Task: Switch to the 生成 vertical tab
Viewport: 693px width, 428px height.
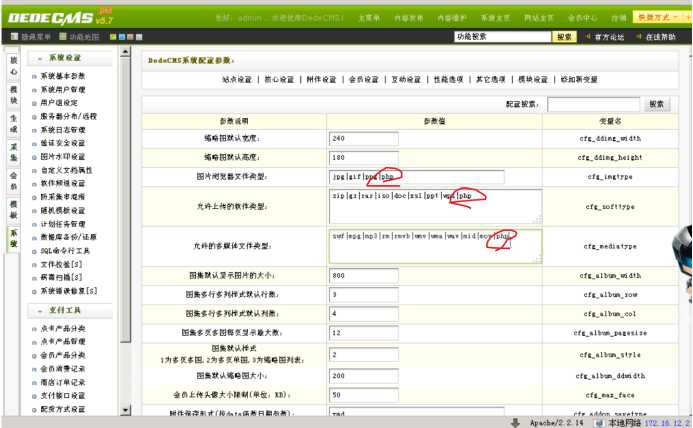Action: (14, 124)
